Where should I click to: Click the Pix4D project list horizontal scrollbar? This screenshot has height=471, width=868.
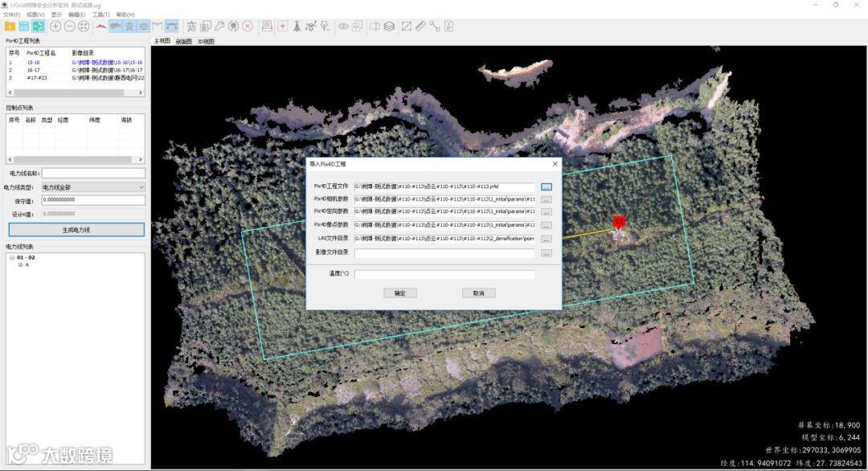pos(76,92)
